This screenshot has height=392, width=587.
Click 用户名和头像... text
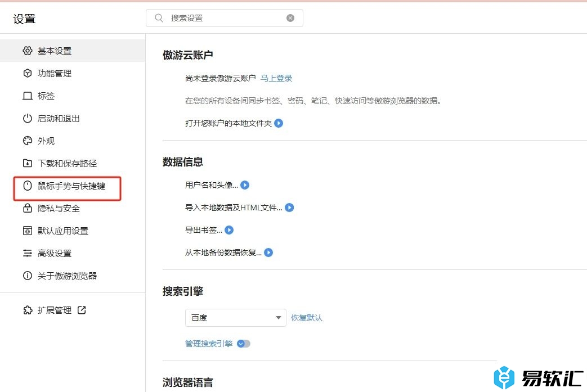(212, 185)
